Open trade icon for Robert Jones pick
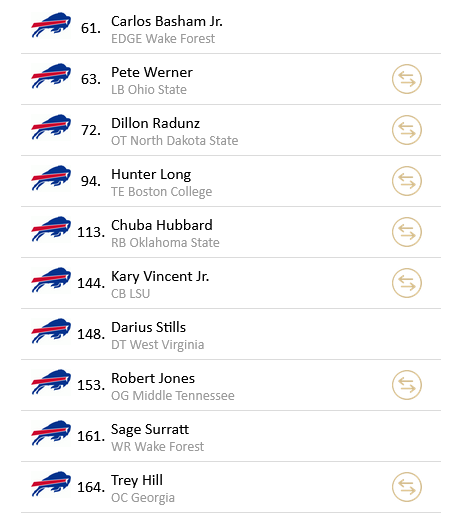 click(407, 385)
